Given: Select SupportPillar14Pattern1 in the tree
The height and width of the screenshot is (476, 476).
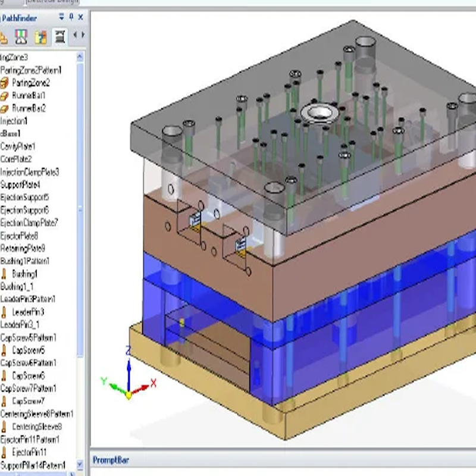Looking at the screenshot, I should 33,465.
